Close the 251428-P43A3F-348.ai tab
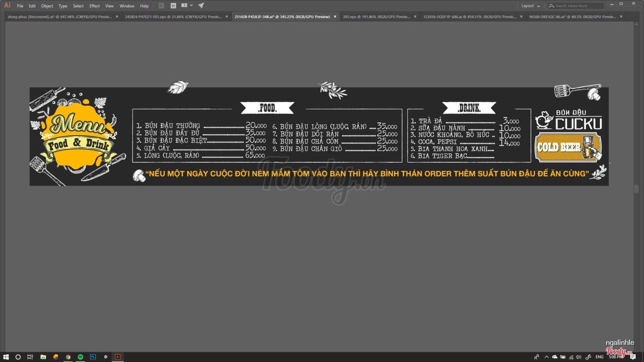Viewport: 644px width, 362px height. click(x=335, y=17)
